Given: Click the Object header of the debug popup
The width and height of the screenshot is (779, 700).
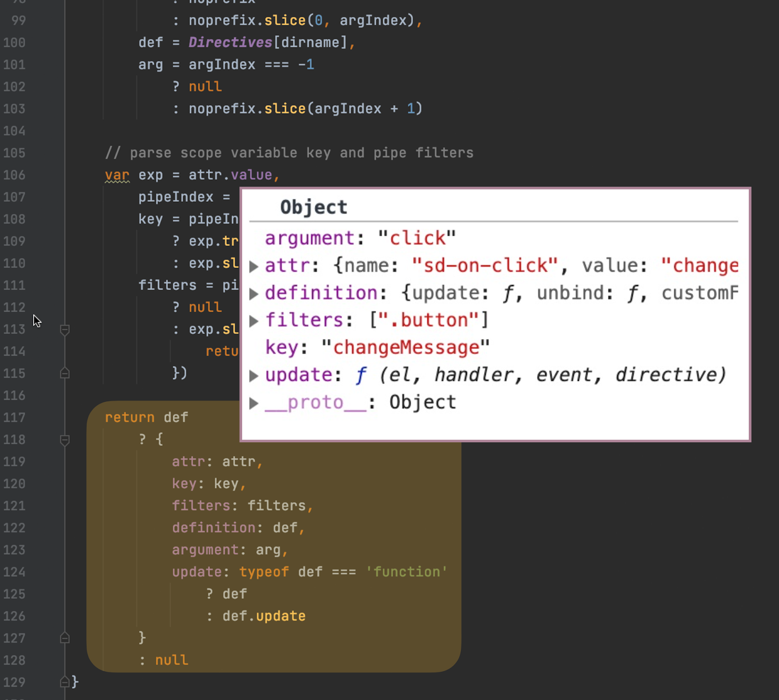Looking at the screenshot, I should click(x=313, y=207).
